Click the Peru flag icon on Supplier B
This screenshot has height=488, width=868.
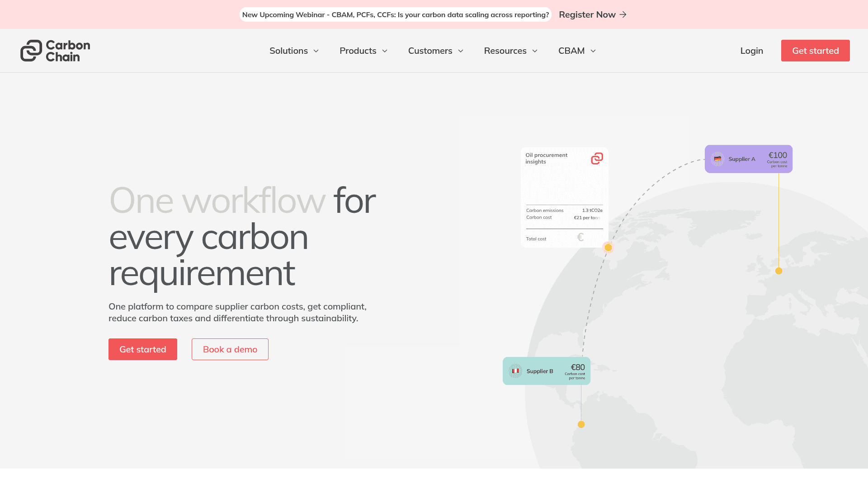[x=515, y=371]
